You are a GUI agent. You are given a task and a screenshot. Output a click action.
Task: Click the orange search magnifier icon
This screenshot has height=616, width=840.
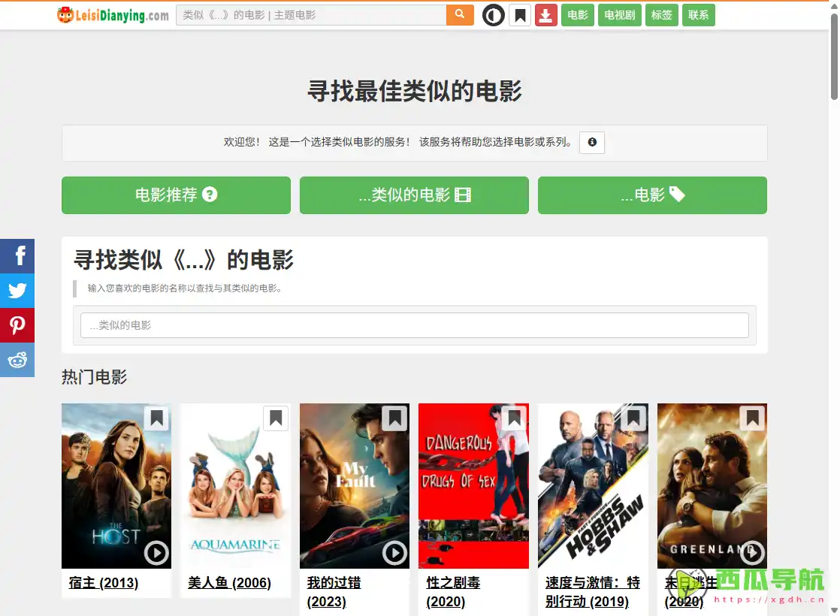[459, 14]
